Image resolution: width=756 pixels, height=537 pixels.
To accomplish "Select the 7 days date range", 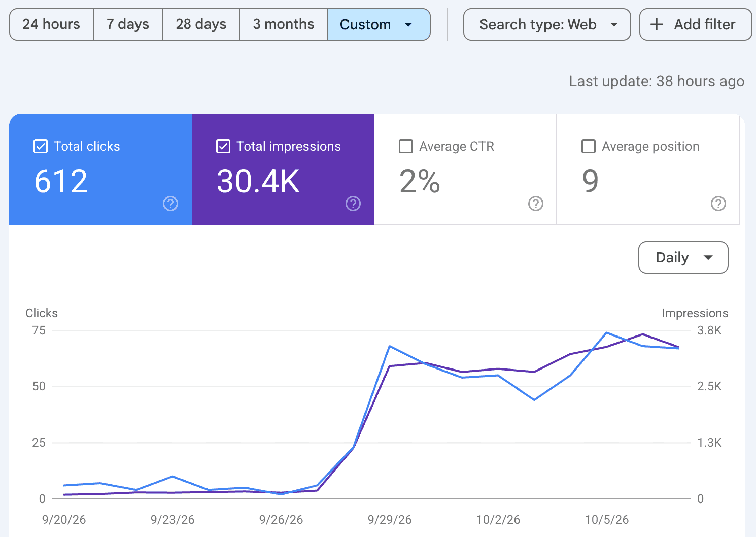I will pyautogui.click(x=128, y=24).
